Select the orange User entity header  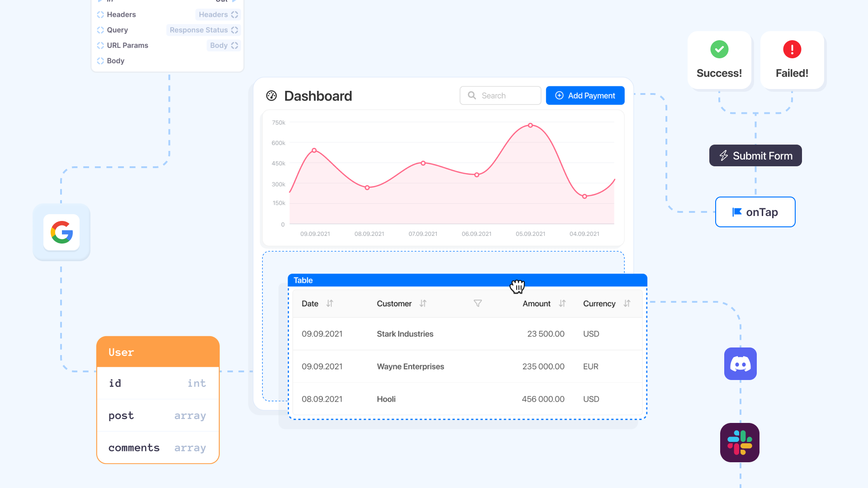coord(158,352)
